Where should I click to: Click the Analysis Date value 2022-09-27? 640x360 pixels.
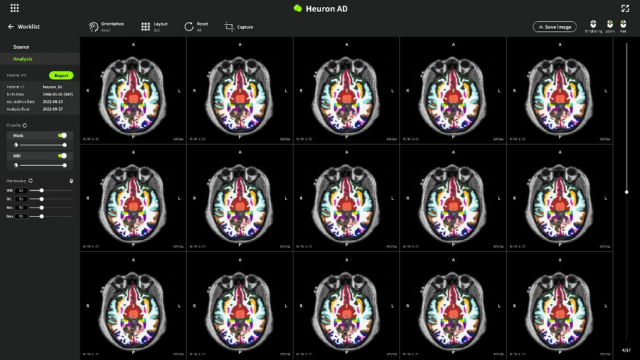pos(53,109)
